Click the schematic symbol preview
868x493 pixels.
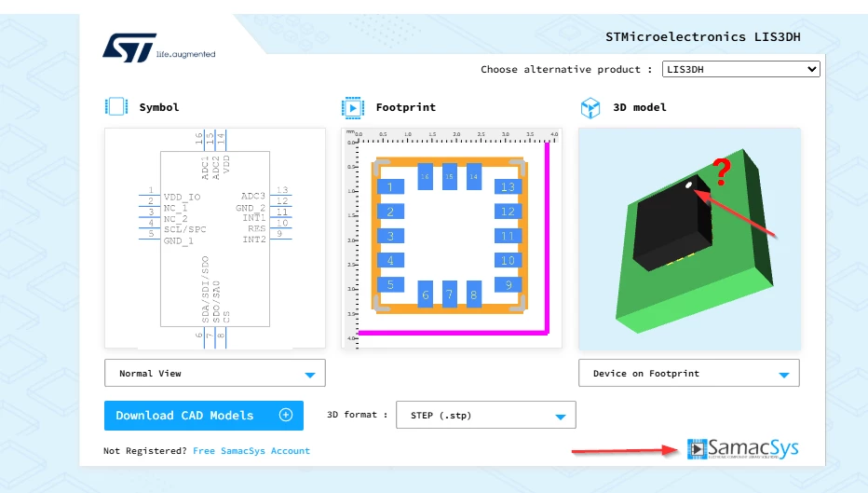tap(215, 239)
